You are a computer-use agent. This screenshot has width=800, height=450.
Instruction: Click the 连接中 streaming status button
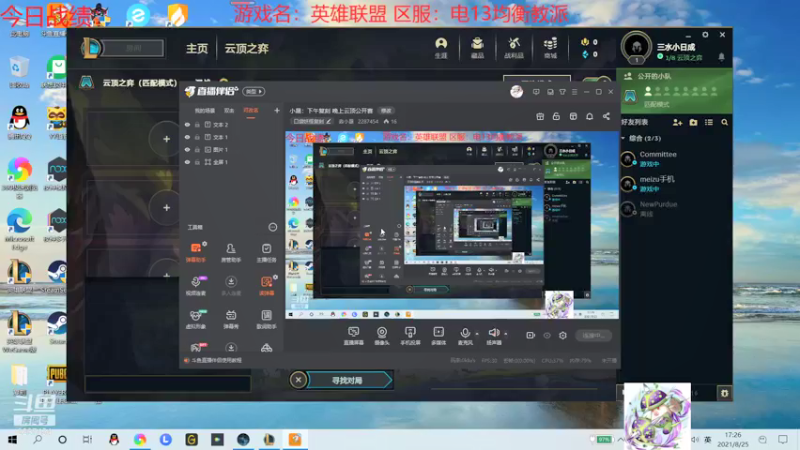(x=593, y=336)
